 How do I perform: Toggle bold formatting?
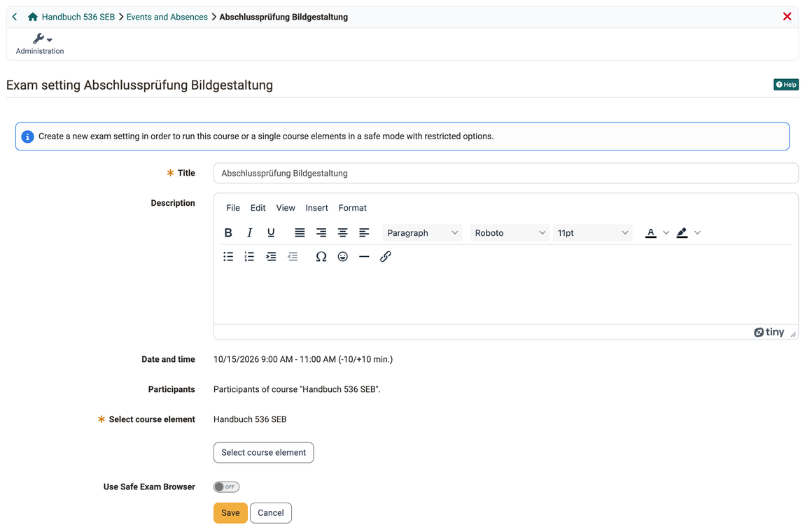228,232
